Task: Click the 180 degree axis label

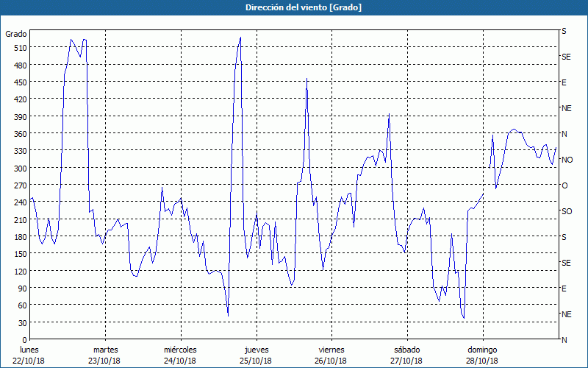Action: tap(20, 237)
